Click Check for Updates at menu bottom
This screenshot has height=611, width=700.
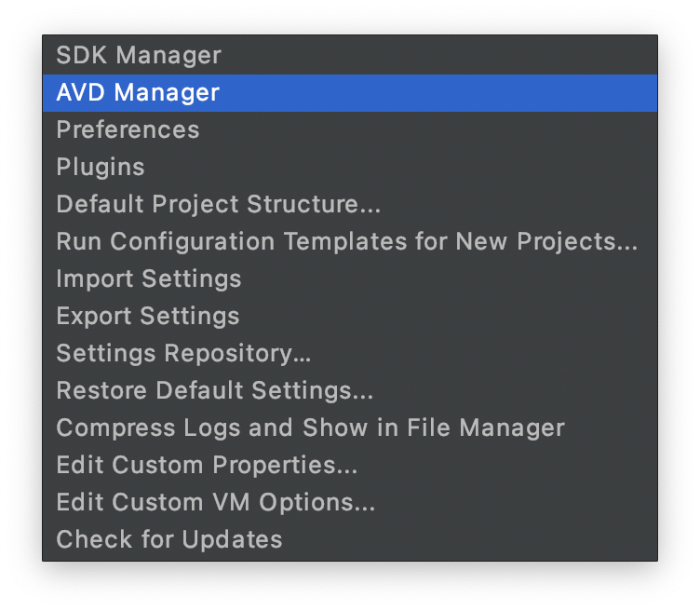[x=350, y=539]
